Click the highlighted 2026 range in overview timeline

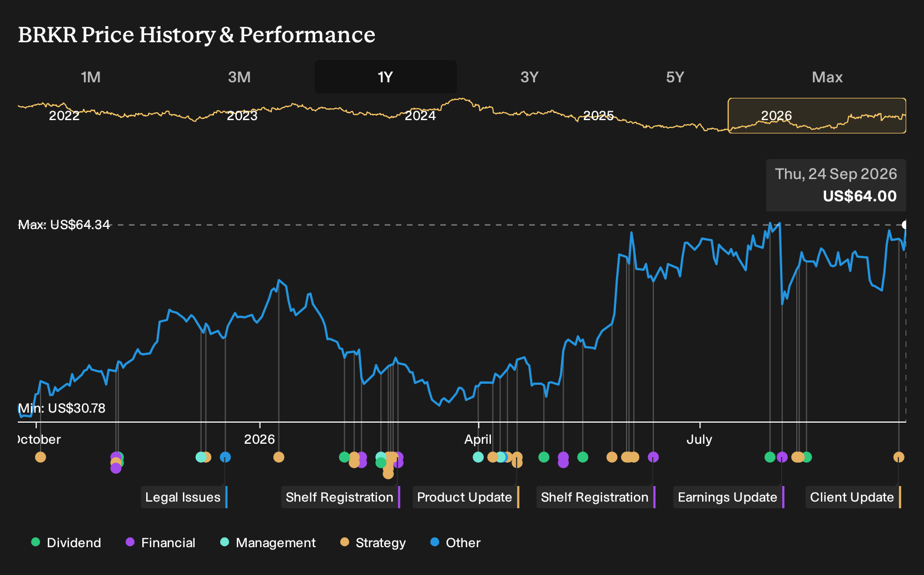(817, 116)
